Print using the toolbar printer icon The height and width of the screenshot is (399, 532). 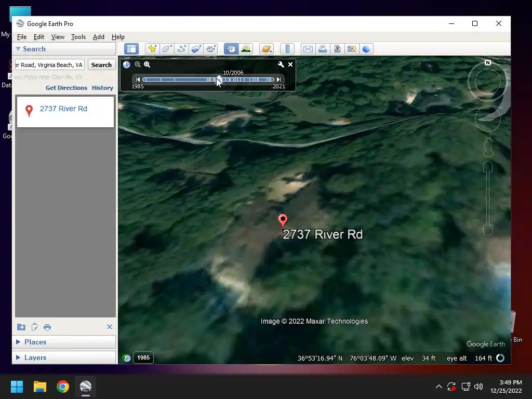click(322, 49)
